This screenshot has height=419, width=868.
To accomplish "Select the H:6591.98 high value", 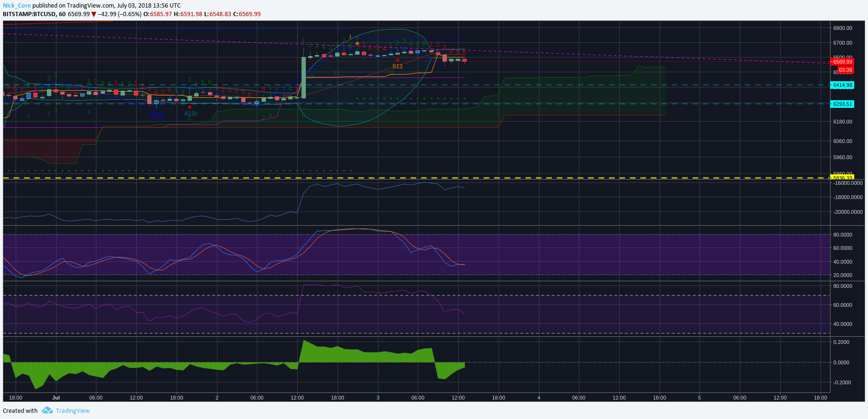I will [188, 14].
